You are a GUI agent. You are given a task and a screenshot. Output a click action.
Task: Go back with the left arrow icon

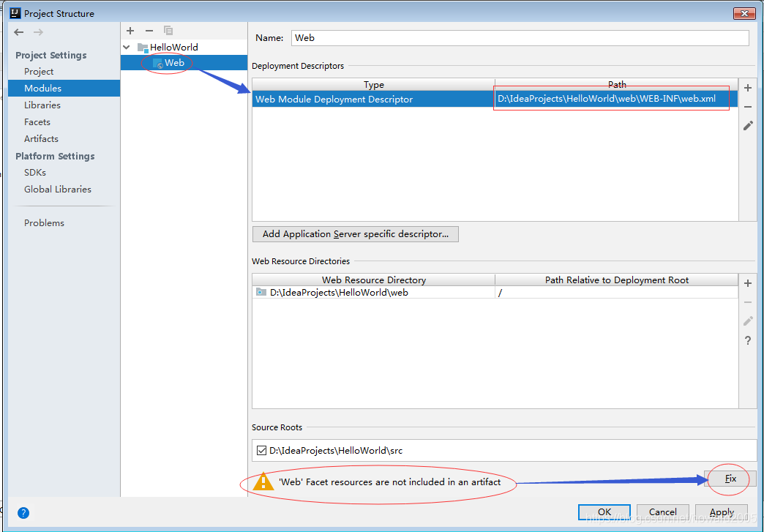tap(19, 32)
